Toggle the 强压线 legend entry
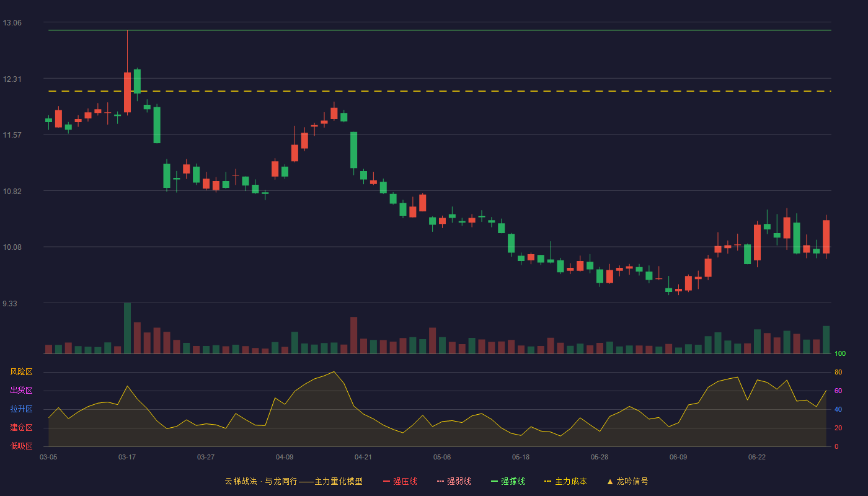The image size is (868, 496). coord(400,481)
